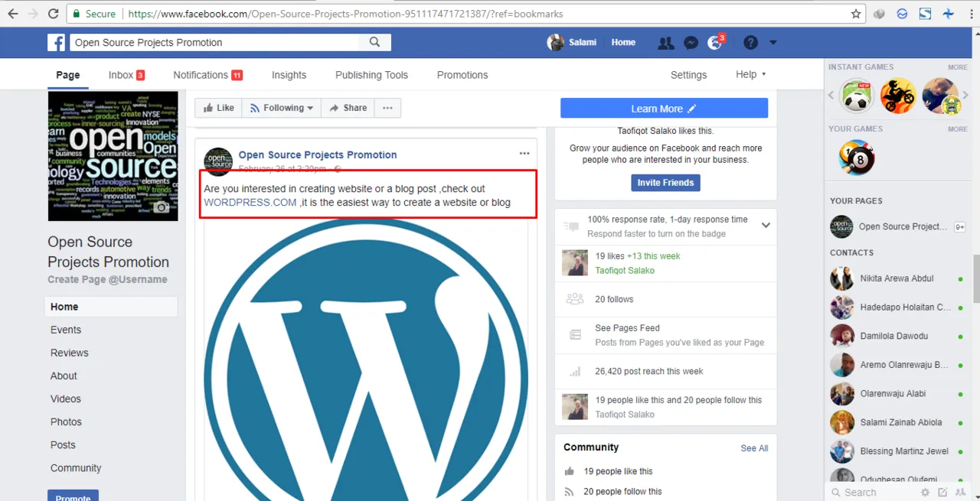
Task: Click the Quick Help question mark icon
Action: coord(750,43)
